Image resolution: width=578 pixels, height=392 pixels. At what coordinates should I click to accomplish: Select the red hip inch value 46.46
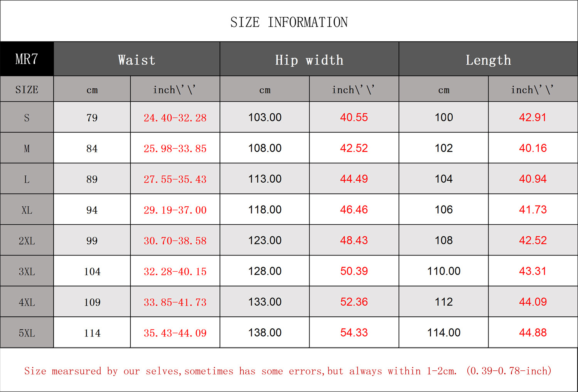pos(354,210)
